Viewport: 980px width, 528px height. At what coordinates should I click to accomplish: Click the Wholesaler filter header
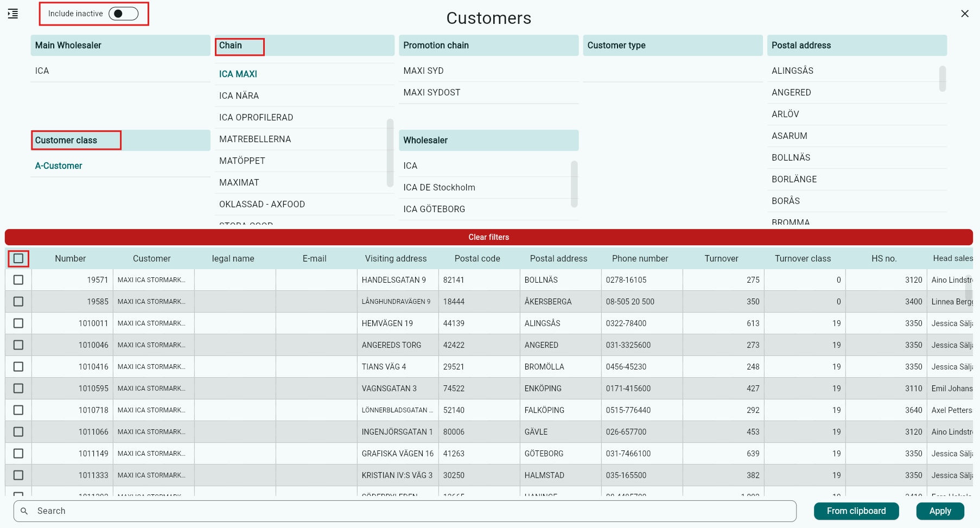click(x=489, y=141)
